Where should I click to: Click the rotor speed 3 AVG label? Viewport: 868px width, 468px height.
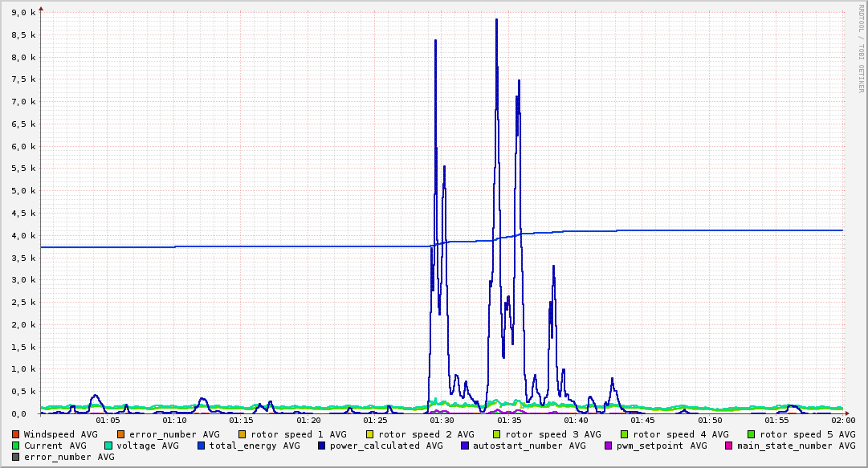click(553, 435)
